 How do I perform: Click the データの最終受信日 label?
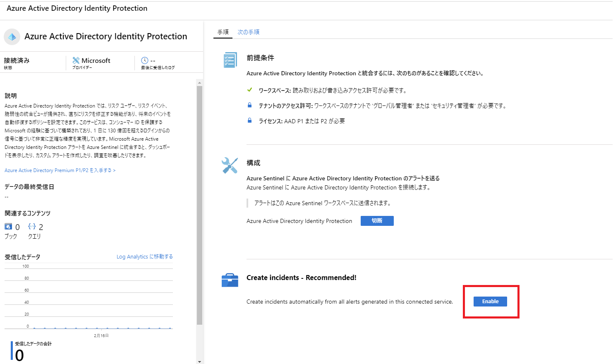29,187
